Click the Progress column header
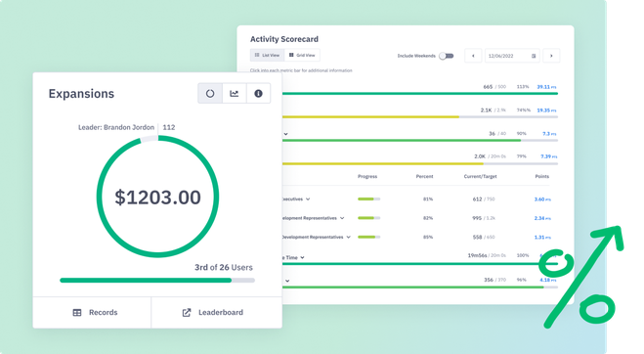644x354 pixels. 367,176
